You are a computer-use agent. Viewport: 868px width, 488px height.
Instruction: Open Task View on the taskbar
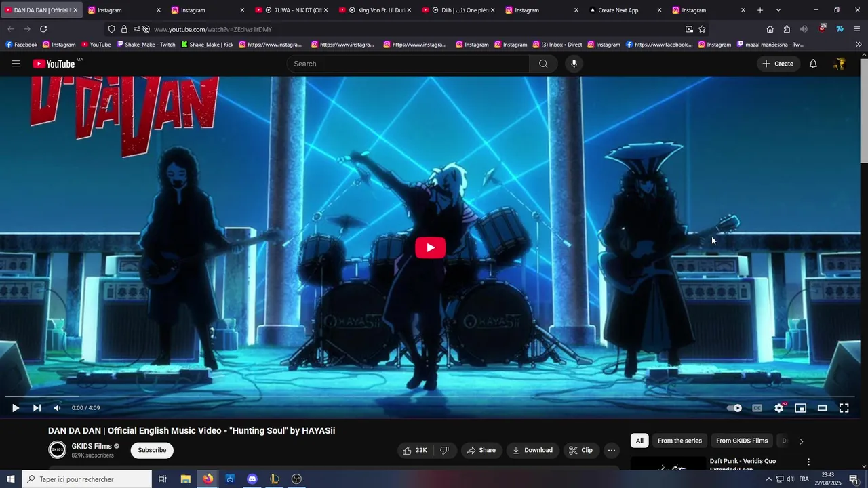tap(163, 479)
